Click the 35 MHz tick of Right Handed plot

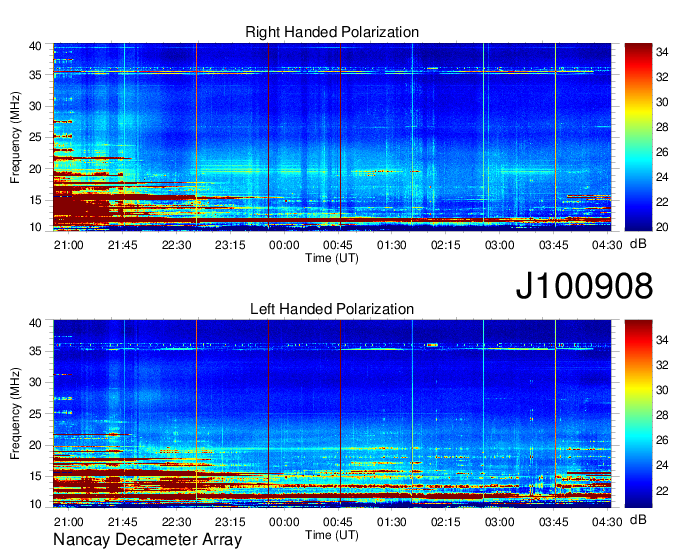point(35,75)
